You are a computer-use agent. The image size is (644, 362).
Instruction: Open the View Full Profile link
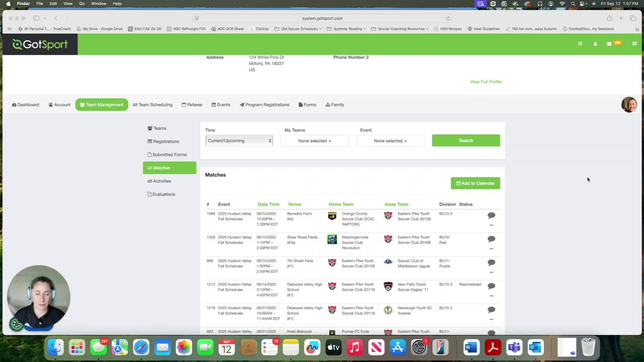486,81
